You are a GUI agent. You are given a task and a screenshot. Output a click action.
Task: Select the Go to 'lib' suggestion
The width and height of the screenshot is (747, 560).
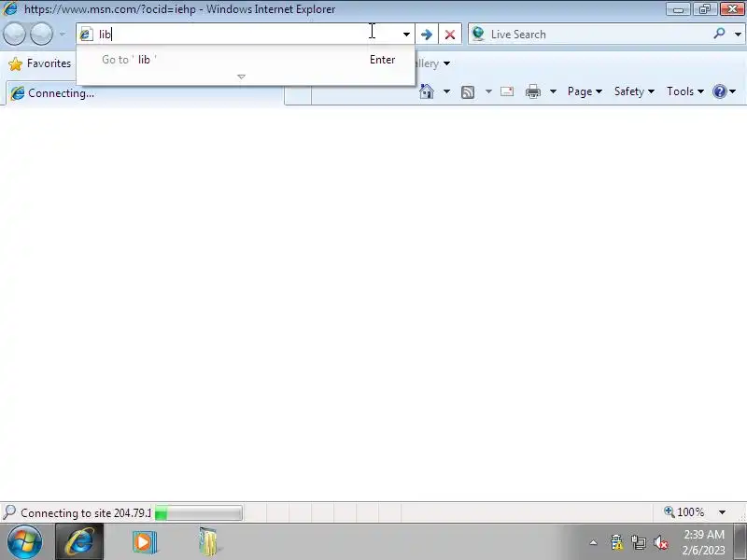click(246, 60)
